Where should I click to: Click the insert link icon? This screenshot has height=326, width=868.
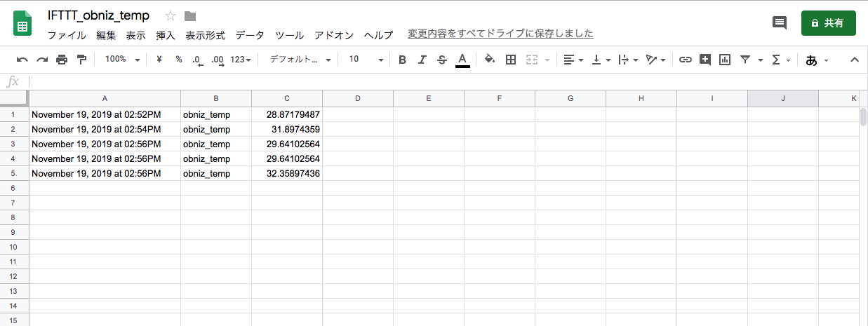click(685, 60)
